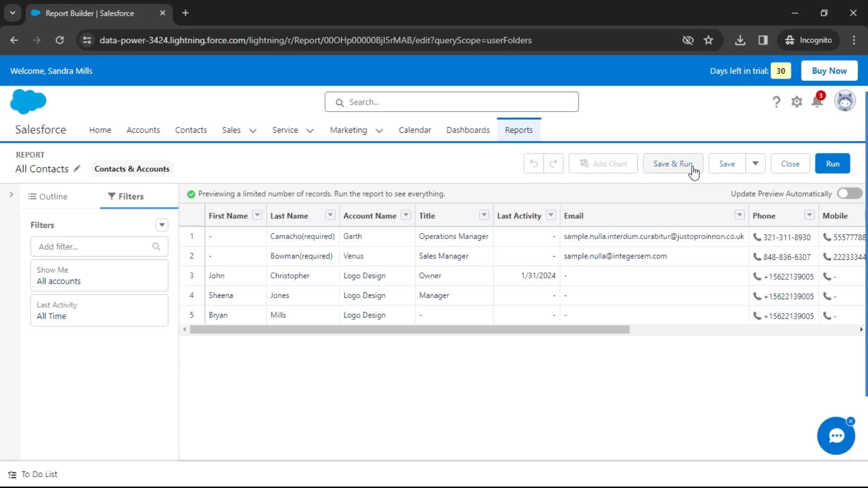Open First Name column dropdown
Viewport: 868px width, 488px height.
[257, 215]
